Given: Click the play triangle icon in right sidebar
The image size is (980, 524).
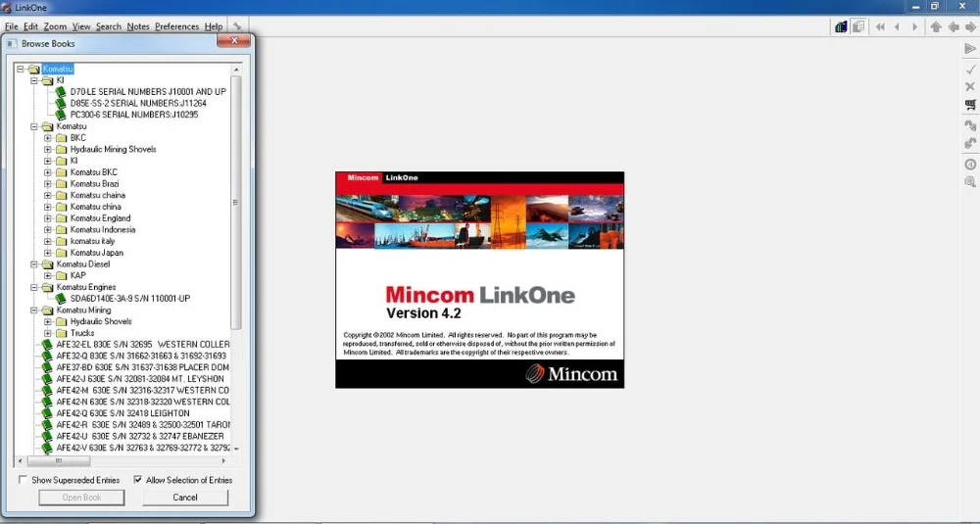Looking at the screenshot, I should [x=970, y=49].
